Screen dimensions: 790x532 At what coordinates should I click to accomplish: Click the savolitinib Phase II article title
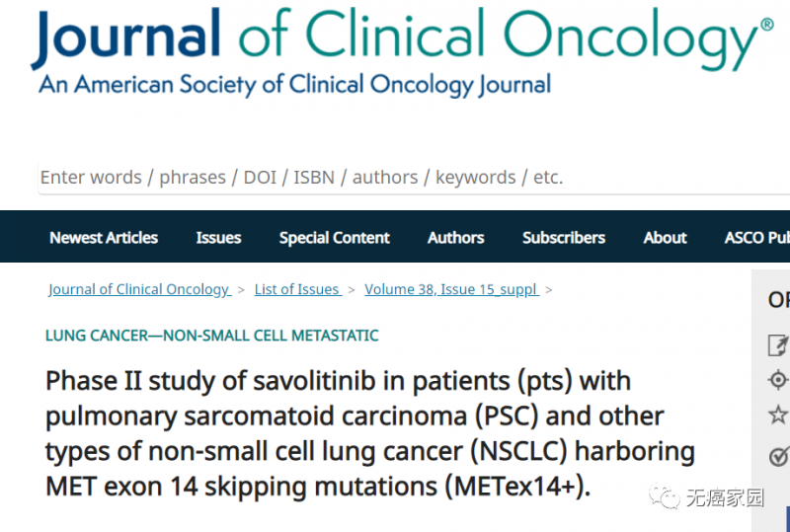click(370, 433)
